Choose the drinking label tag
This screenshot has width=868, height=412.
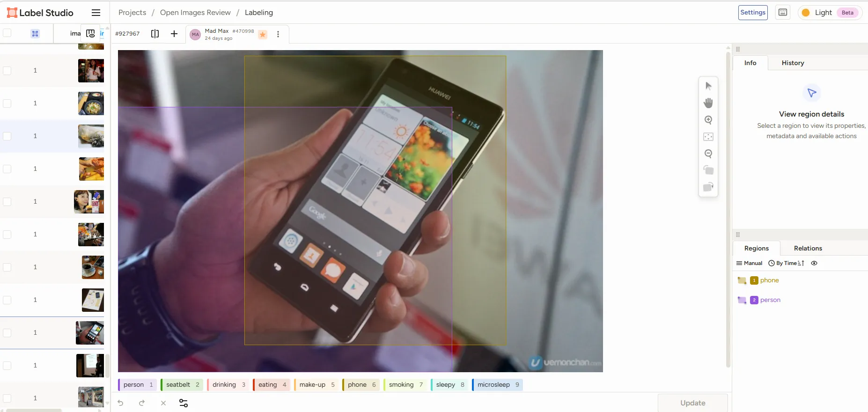(x=228, y=385)
